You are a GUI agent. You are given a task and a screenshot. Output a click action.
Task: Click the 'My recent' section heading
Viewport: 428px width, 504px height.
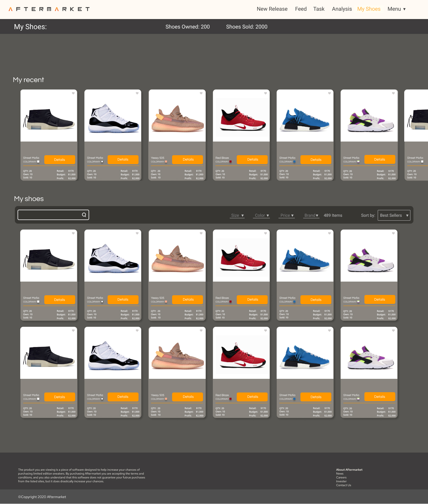tap(29, 80)
